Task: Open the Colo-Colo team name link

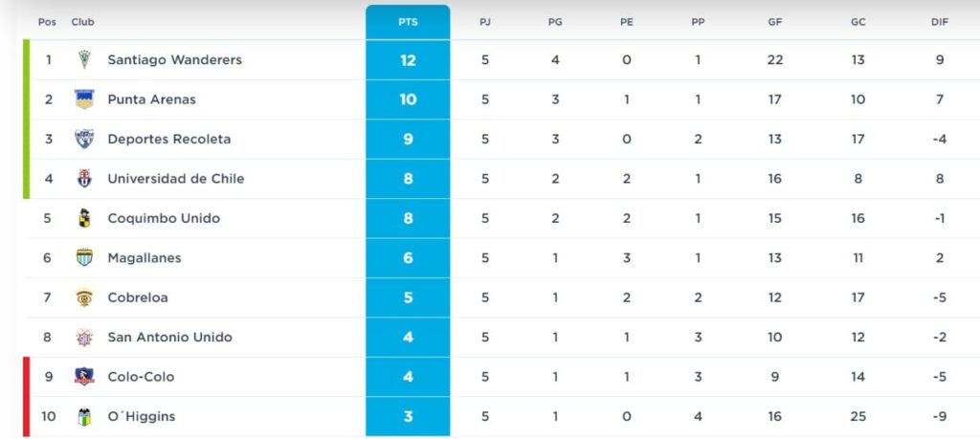Action: pyautogui.click(x=141, y=377)
